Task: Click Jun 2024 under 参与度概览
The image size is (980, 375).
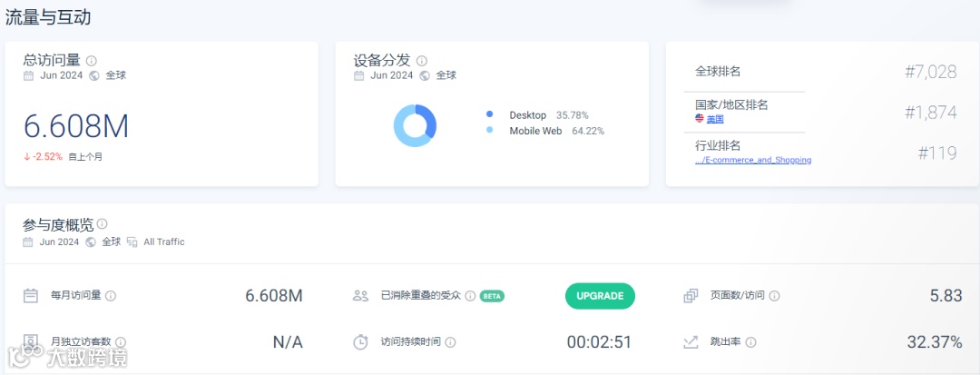Action: coord(59,242)
